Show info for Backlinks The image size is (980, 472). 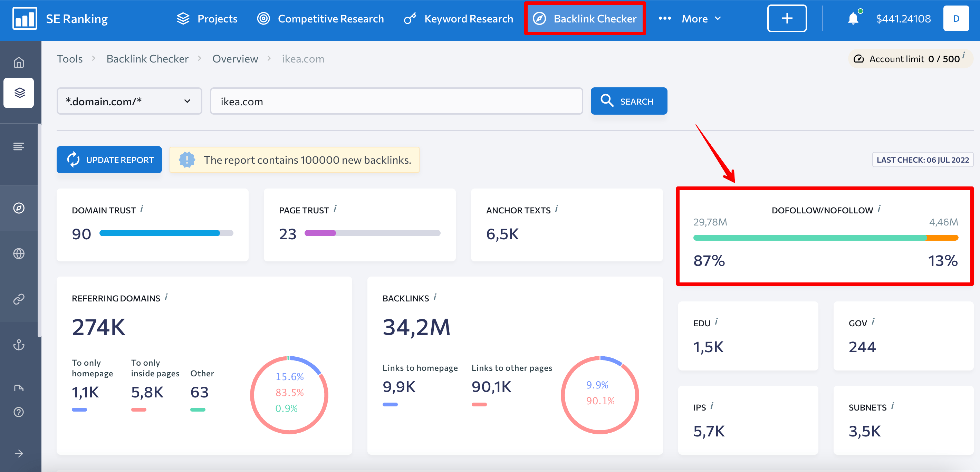(435, 297)
